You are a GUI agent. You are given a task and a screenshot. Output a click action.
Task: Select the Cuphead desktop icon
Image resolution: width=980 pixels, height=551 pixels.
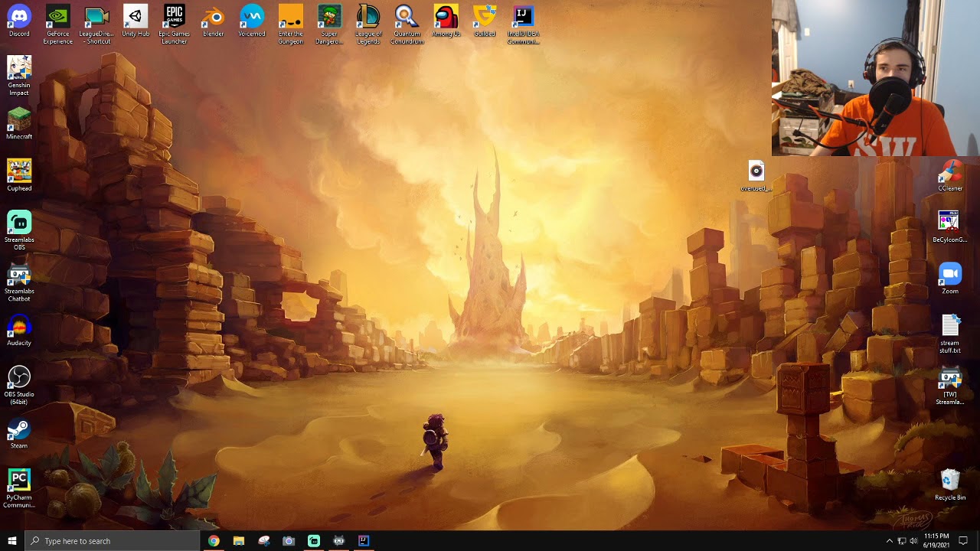click(x=19, y=175)
